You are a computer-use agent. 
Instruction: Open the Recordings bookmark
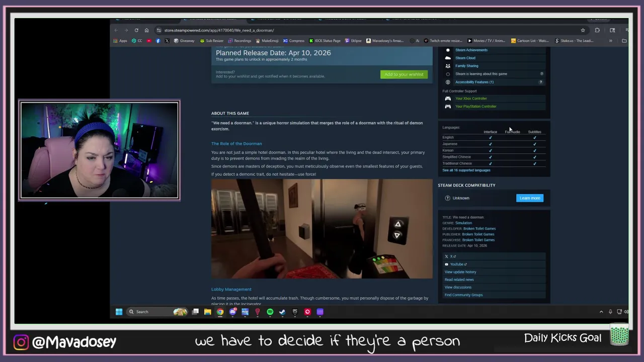pyautogui.click(x=239, y=41)
